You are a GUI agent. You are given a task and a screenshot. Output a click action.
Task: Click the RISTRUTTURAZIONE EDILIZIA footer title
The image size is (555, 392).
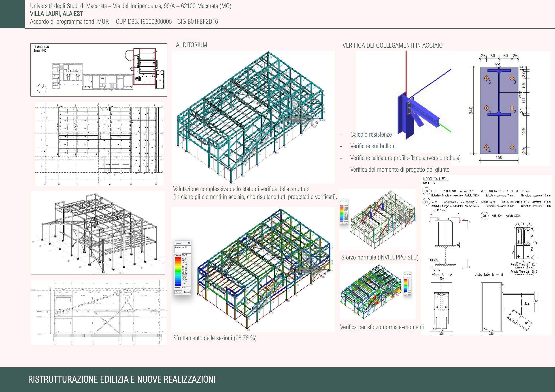click(x=122, y=379)
